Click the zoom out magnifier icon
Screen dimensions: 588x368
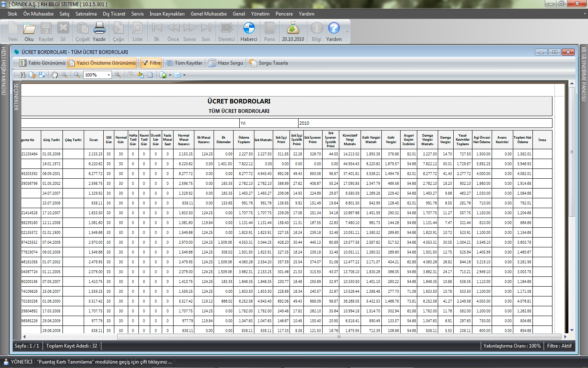click(77, 75)
